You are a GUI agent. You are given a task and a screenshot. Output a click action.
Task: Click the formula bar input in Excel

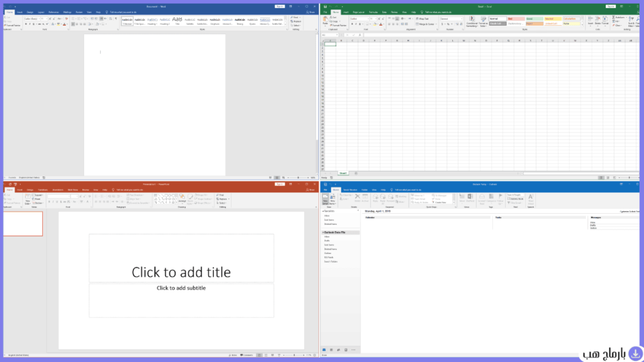[501, 35]
